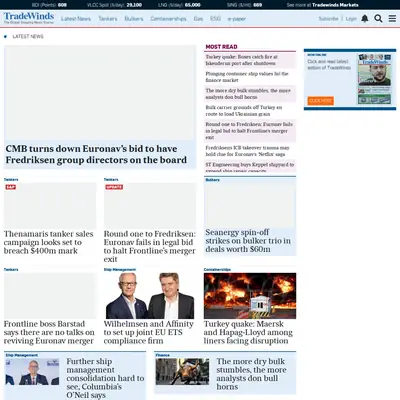The image size is (400, 400).
Task: Click the VLCC Spot ticker value
Action: coord(134,5)
